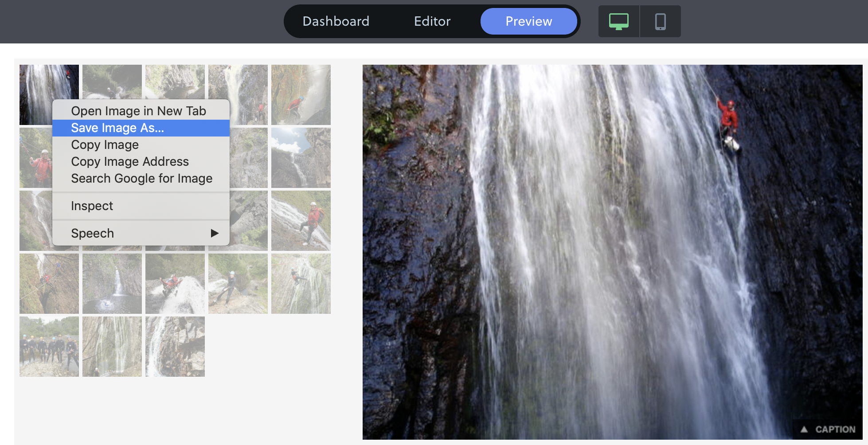Image resolution: width=868 pixels, height=445 pixels.
Task: Select fourth-row thumbnail of person standing on rocks
Action: (238, 284)
